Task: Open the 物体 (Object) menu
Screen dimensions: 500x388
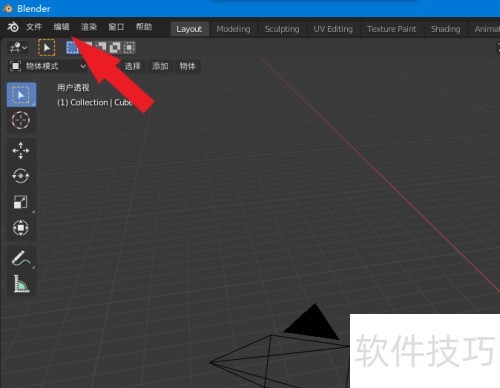Action: coord(187,66)
